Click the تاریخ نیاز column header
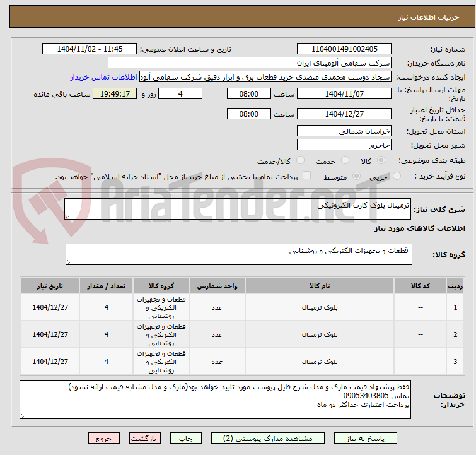The image size is (476, 455). 50,286
